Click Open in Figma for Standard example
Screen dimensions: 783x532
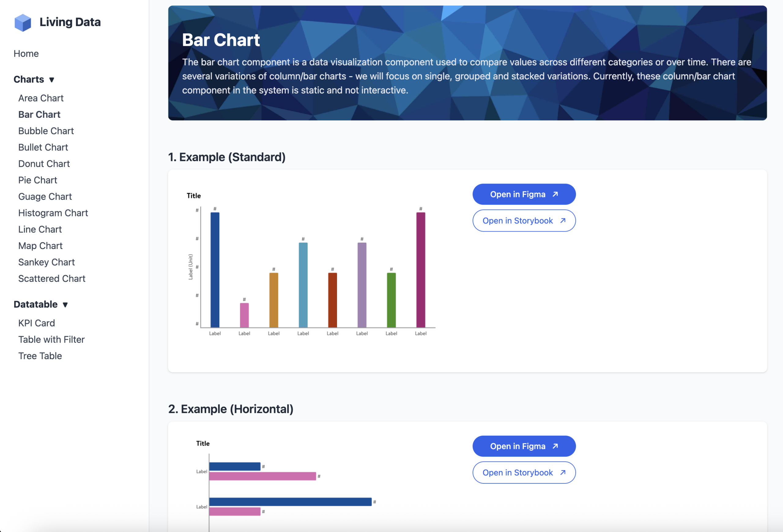(x=524, y=194)
